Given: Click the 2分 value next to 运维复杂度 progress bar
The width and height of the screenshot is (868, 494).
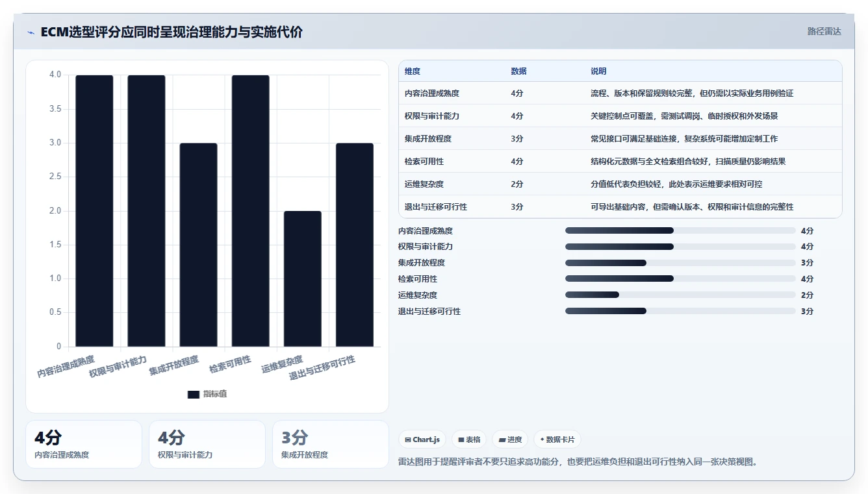Looking at the screenshot, I should pos(808,295).
